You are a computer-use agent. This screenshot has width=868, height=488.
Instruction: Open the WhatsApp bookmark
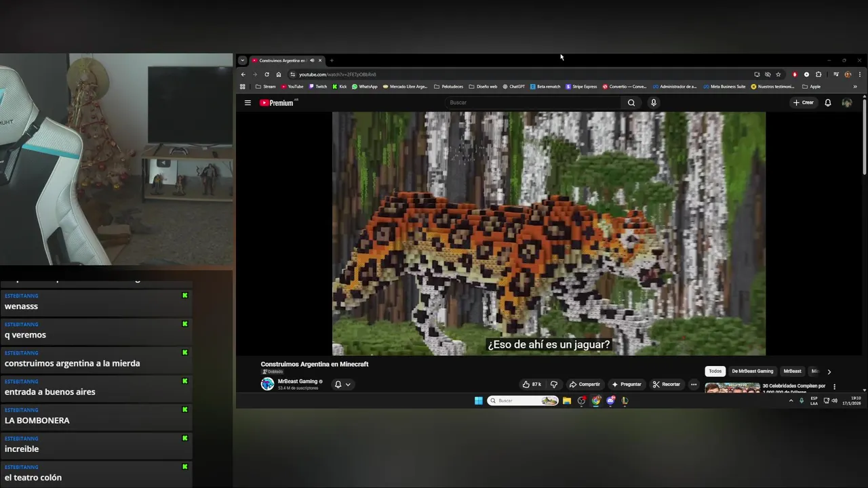[365, 87]
